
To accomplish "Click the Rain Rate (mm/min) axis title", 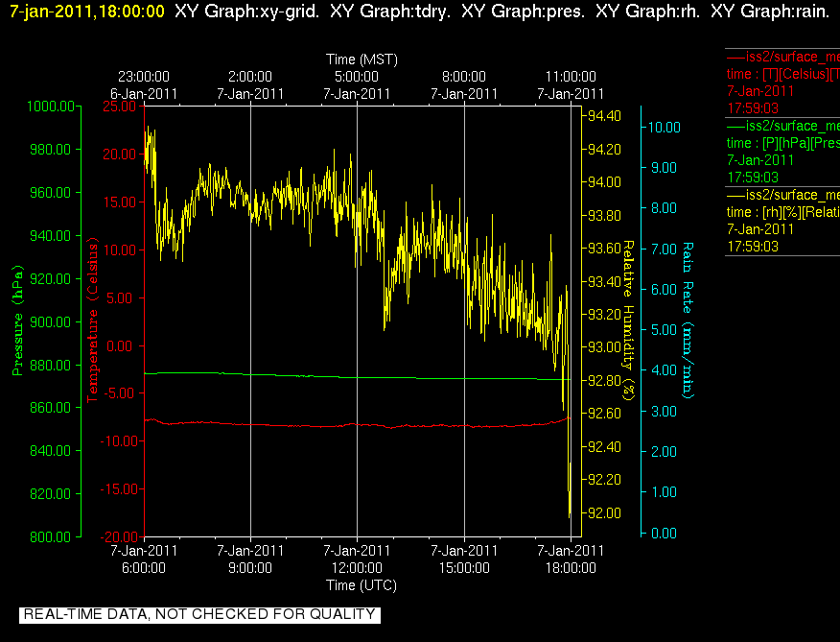I will tap(688, 321).
